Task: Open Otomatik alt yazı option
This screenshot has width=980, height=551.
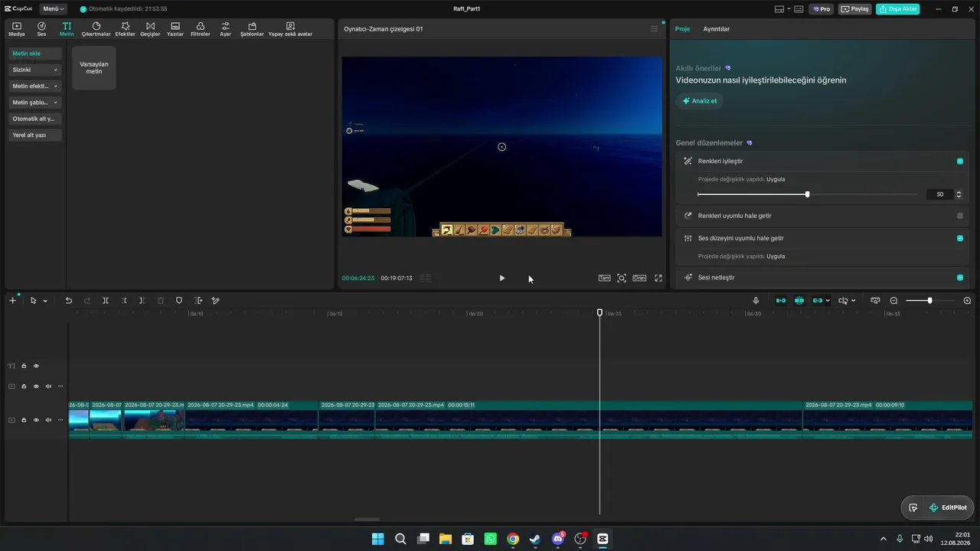Action: click(x=35, y=119)
